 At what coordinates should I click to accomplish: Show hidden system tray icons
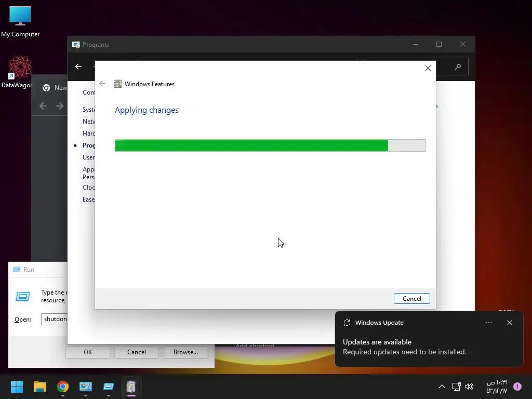pyautogui.click(x=442, y=387)
